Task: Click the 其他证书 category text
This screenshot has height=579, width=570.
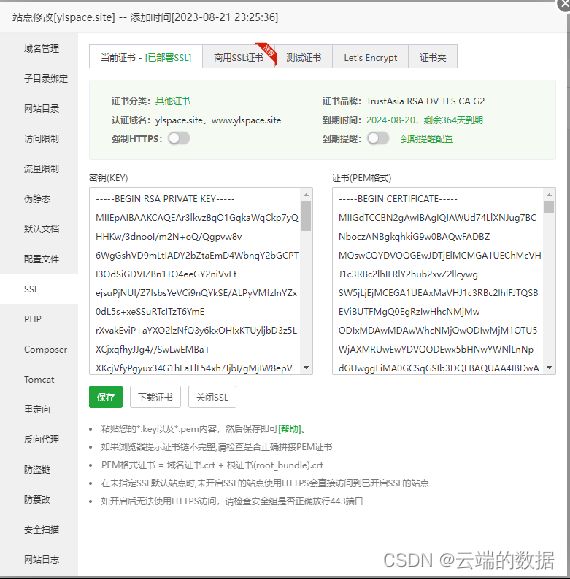Action: [x=172, y=101]
